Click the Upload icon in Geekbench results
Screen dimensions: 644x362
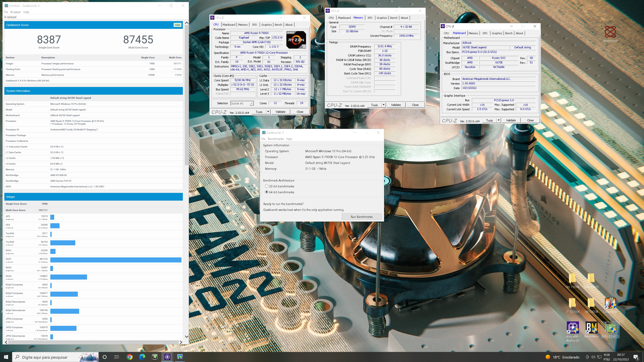tap(10, 17)
